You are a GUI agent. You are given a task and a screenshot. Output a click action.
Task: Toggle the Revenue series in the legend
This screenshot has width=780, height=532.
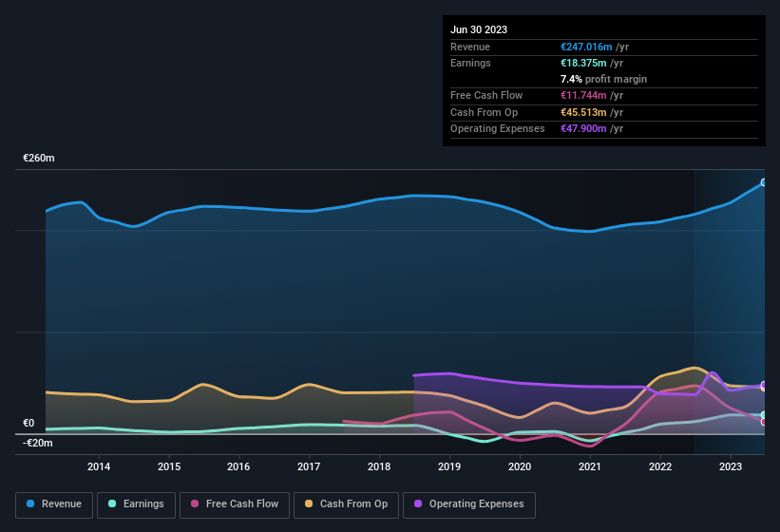click(55, 504)
